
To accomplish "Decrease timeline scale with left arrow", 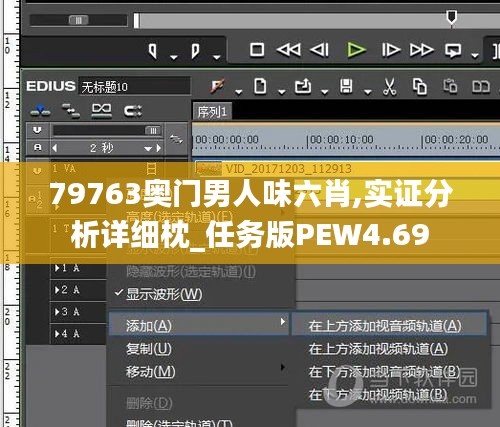I will (x=55, y=148).
